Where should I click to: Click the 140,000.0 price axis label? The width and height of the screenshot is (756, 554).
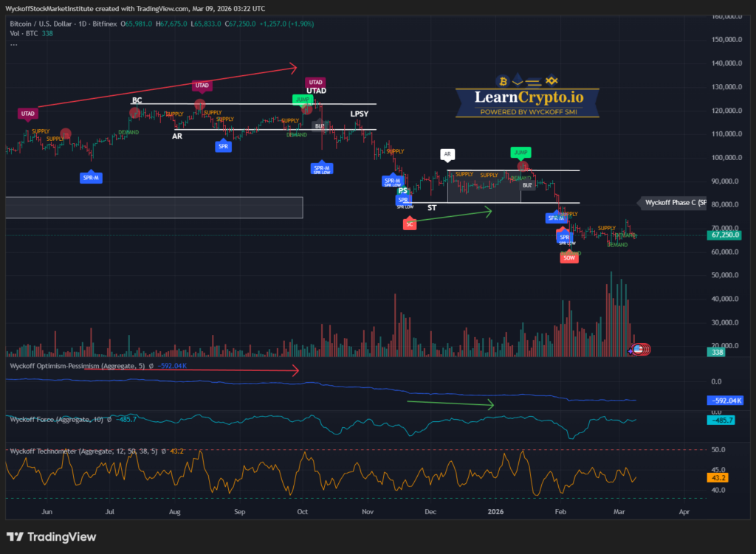(x=726, y=63)
